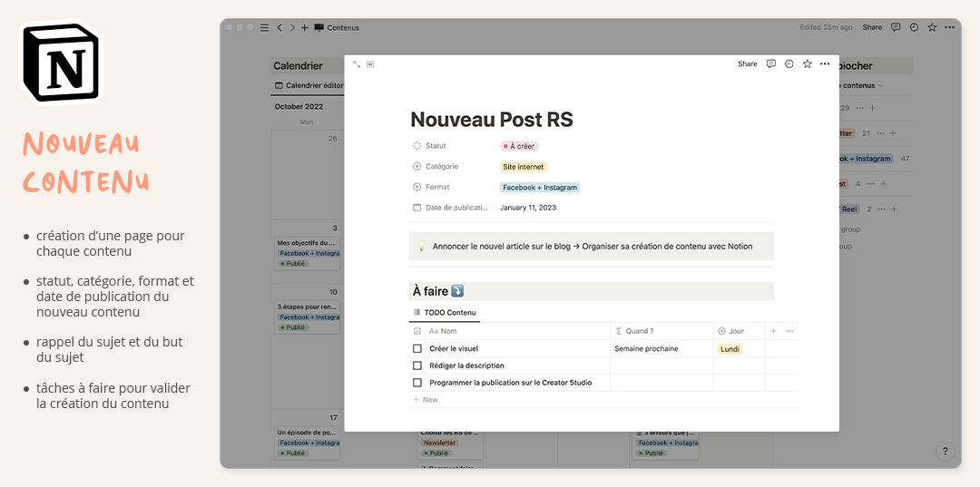Click Share in the Nouveau Post RS popup

[747, 63]
